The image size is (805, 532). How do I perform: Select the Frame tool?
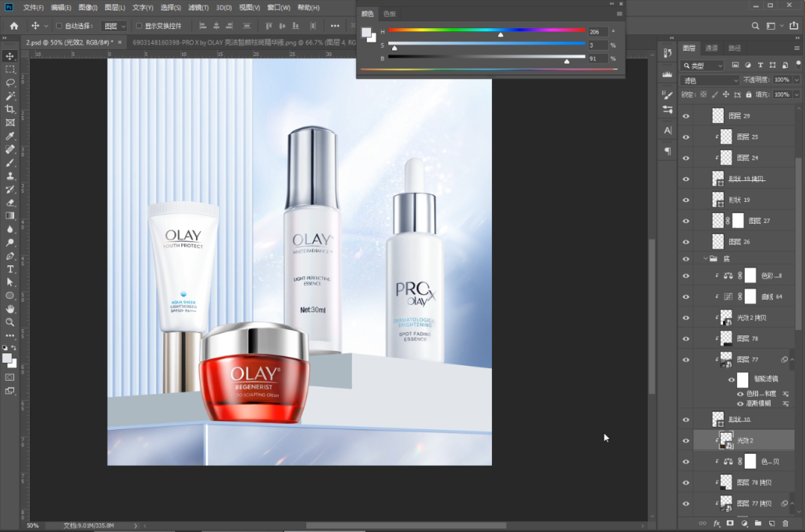pyautogui.click(x=10, y=123)
